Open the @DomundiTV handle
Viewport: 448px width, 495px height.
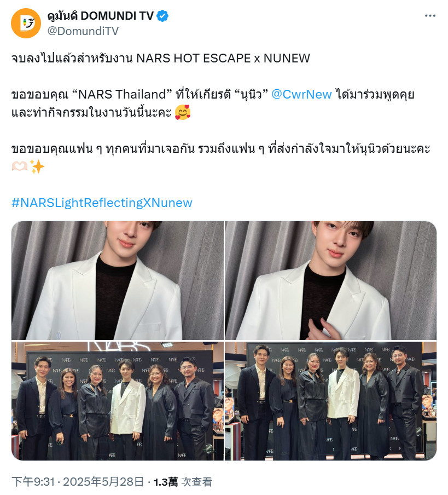pos(83,31)
